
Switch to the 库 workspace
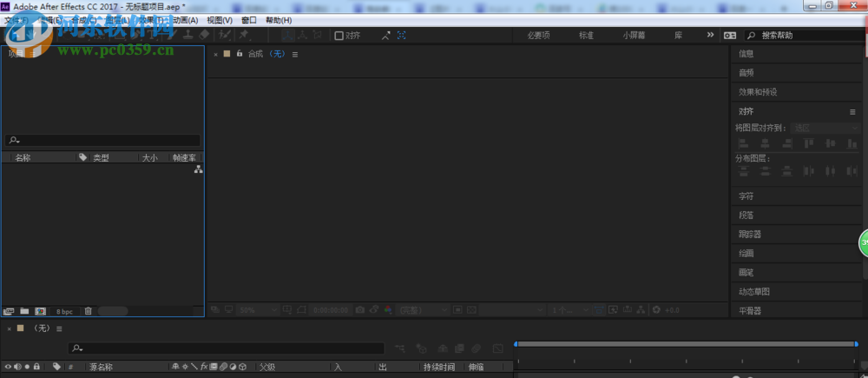678,35
